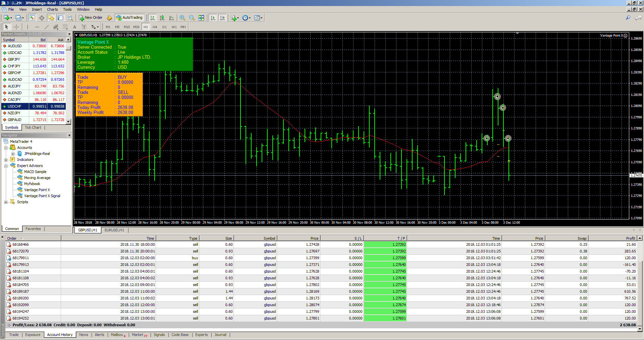Open the chart Periods dropdown
This screenshot has width=644, height=340.
point(247,18)
